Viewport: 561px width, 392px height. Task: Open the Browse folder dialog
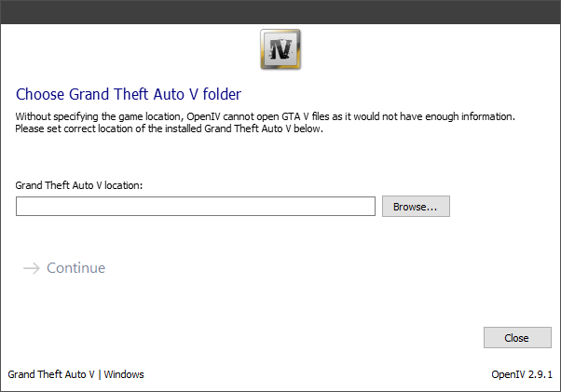pos(416,206)
